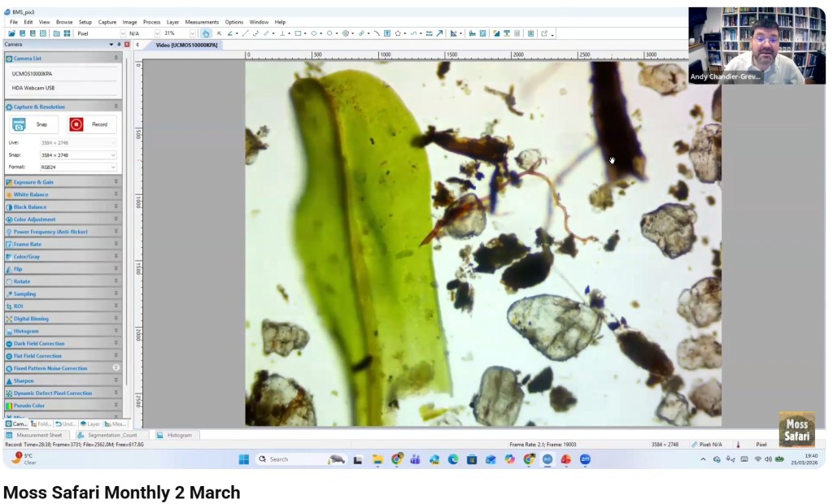Open Zoom app in Windows taskbar
Screen dimensions: 833x504
coord(585,459)
